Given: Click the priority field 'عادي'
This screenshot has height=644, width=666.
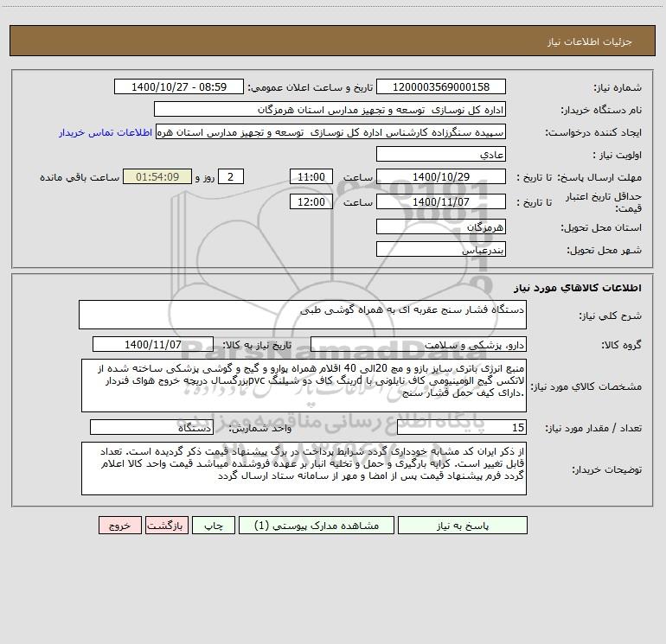Looking at the screenshot, I should click(441, 154).
